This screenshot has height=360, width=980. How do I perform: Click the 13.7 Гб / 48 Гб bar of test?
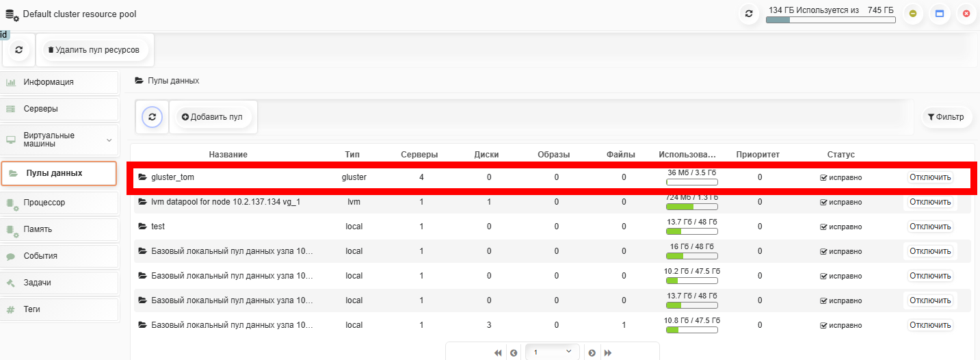tap(692, 231)
